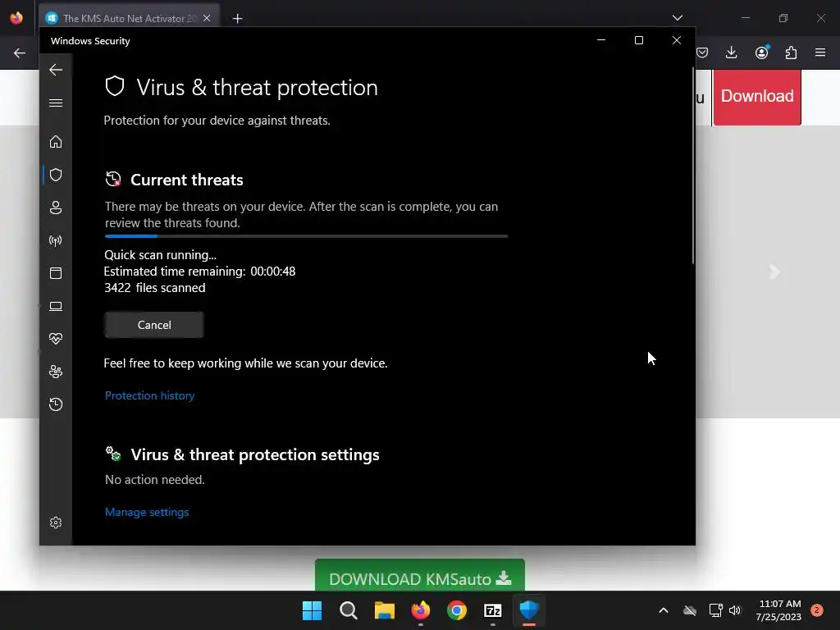Screen dimensions: 840x630
Task: Close the KMS Auto Net Activator tab
Action: point(207,18)
